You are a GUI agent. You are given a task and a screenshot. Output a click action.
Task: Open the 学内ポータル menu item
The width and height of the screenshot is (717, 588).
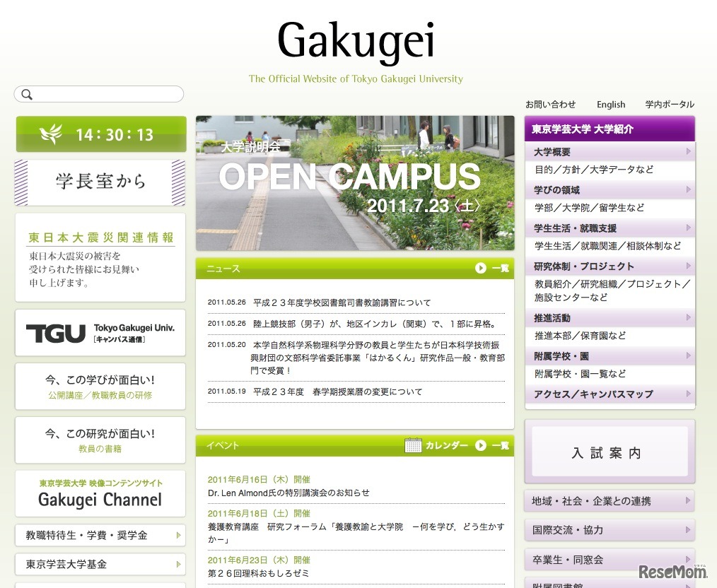(669, 104)
